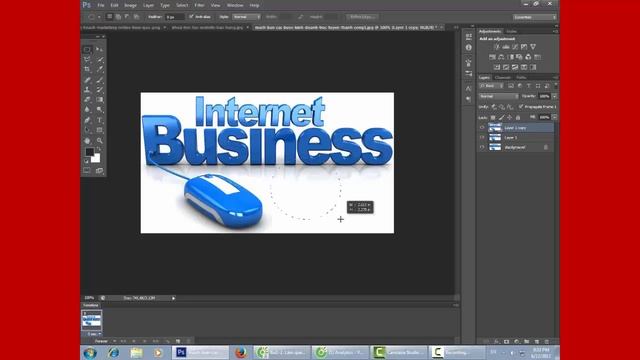Toggle the Anti-alias checkbox
The width and height of the screenshot is (640, 360).
[x=191, y=17]
